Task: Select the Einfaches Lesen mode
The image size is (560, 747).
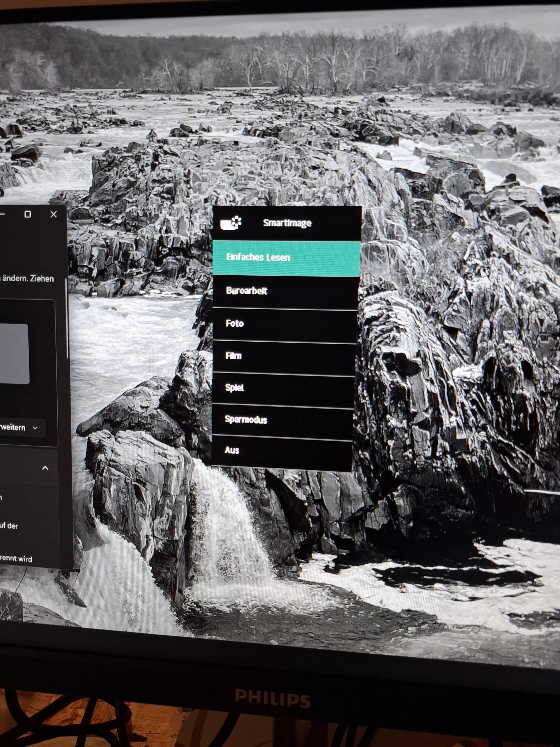Action: click(x=258, y=257)
